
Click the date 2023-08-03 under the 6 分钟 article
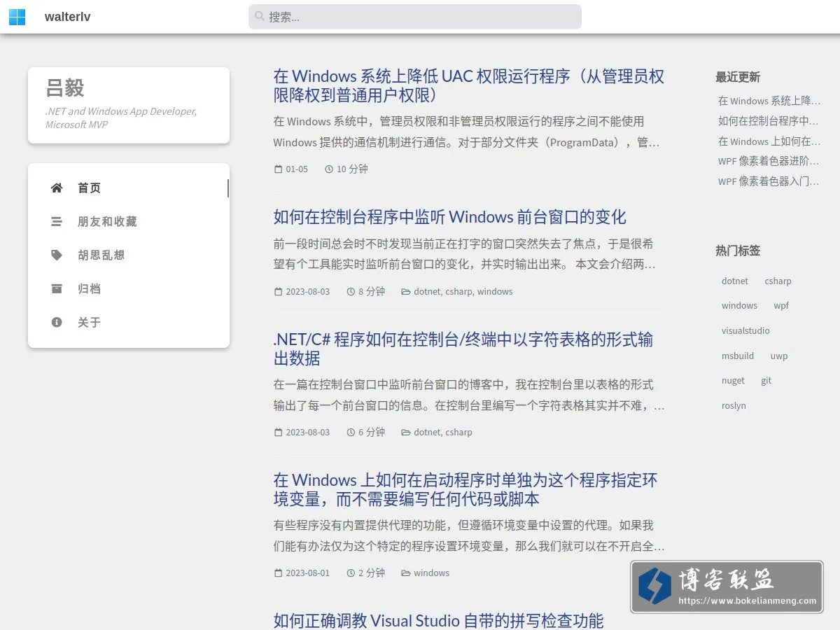tap(307, 432)
